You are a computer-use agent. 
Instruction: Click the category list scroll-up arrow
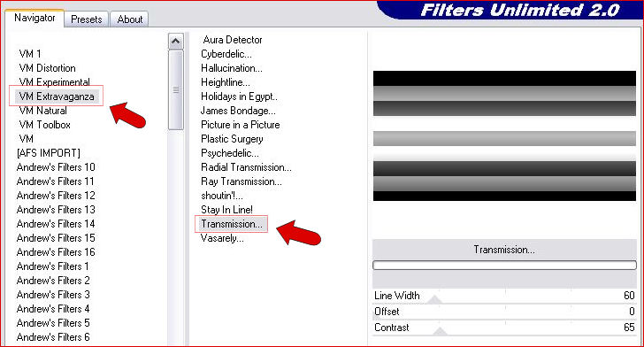pyautogui.click(x=176, y=41)
